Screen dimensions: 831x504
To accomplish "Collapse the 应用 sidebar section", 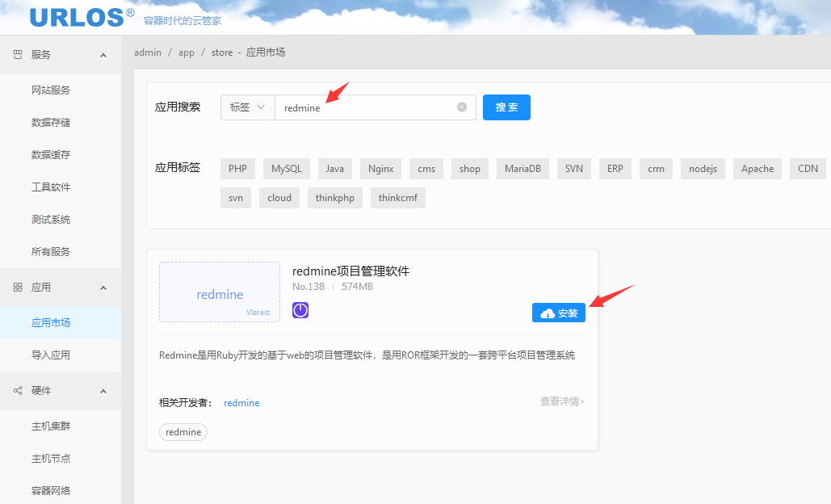I will click(103, 288).
